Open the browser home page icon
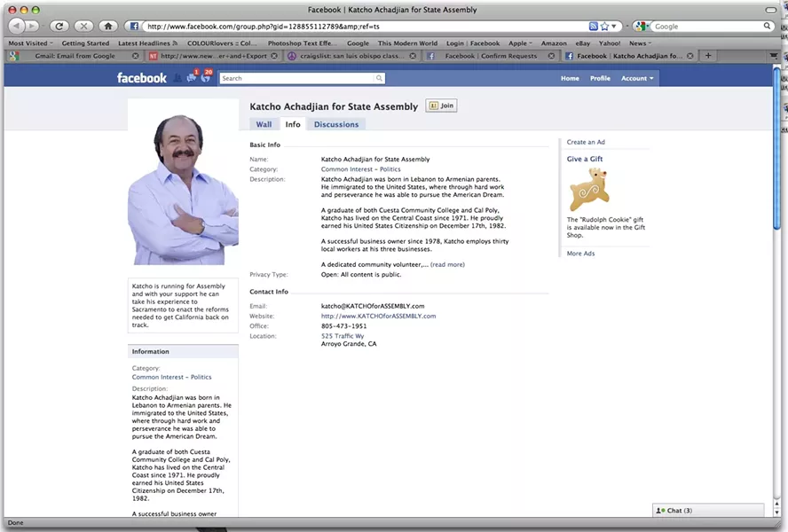This screenshot has width=788, height=532. pos(108,26)
